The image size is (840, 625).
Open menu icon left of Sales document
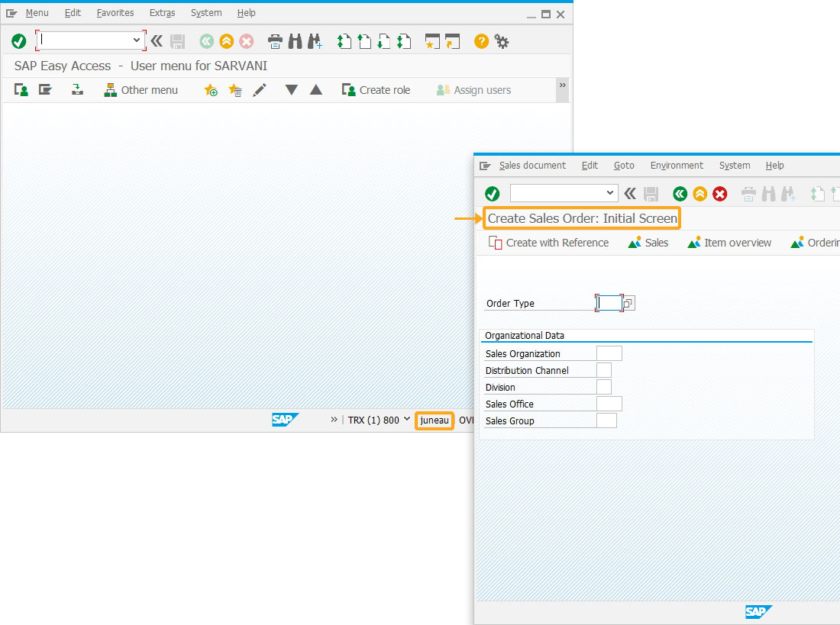485,166
